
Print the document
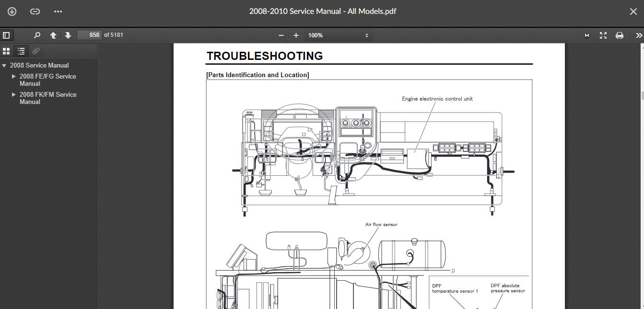click(620, 35)
